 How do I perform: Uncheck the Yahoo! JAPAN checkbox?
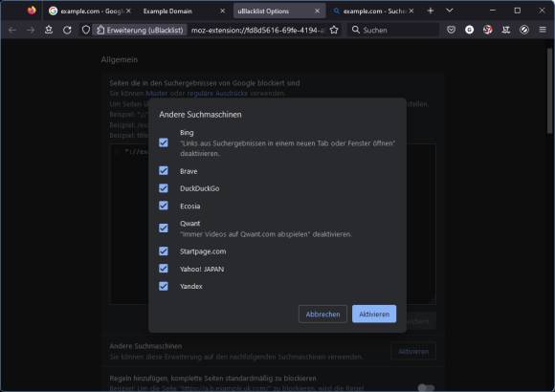pos(164,269)
